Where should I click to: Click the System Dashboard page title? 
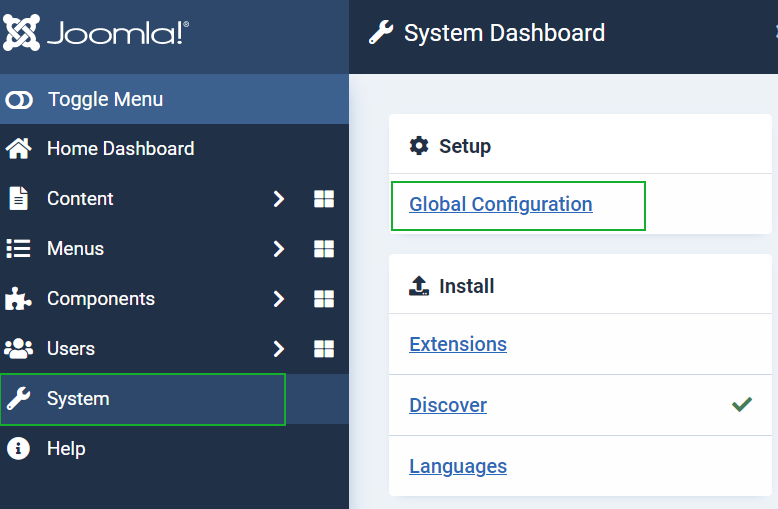coord(504,33)
